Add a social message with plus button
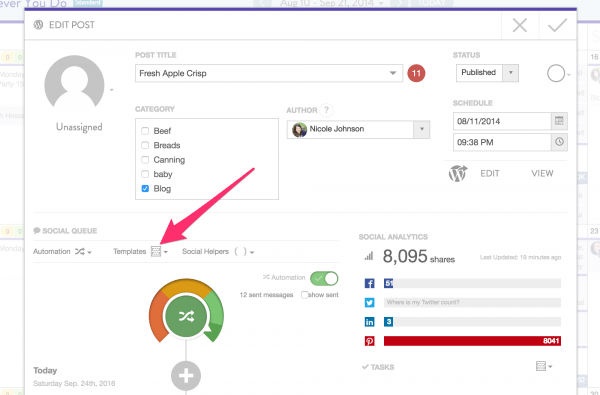Image resolution: width=600 pixels, height=395 pixels. pyautogui.click(x=186, y=375)
